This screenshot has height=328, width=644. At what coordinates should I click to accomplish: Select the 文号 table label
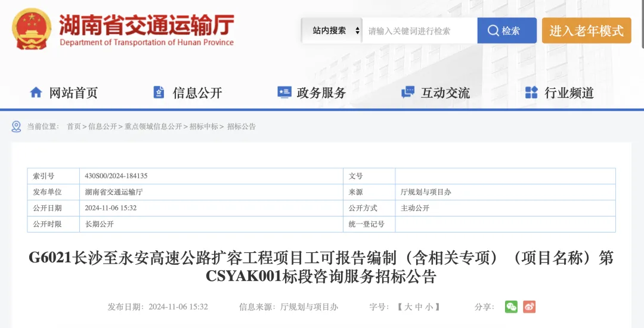click(x=355, y=176)
